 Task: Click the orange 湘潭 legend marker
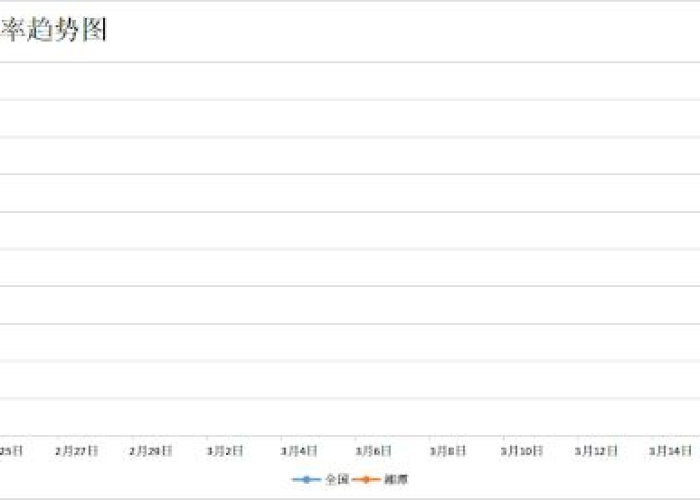coord(366,480)
